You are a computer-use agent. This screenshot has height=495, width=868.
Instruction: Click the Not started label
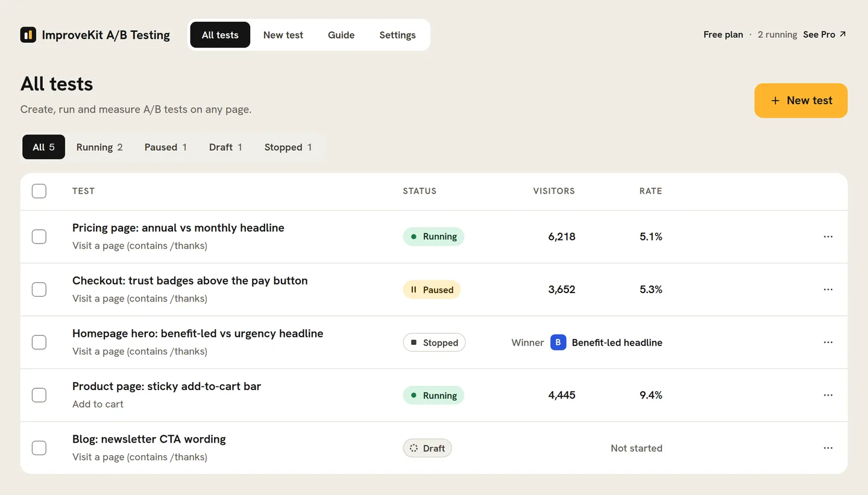point(637,448)
